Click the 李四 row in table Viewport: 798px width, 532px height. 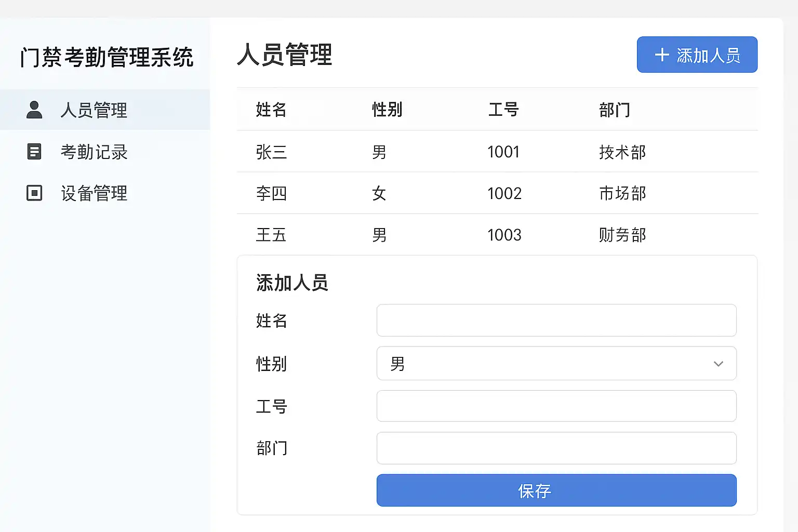point(497,193)
